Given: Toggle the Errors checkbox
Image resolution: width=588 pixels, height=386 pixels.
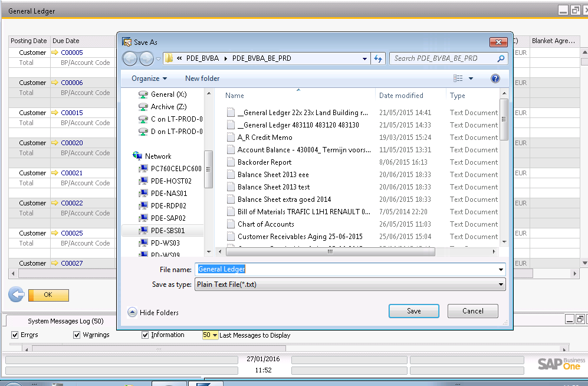Looking at the screenshot, I should 15,335.
